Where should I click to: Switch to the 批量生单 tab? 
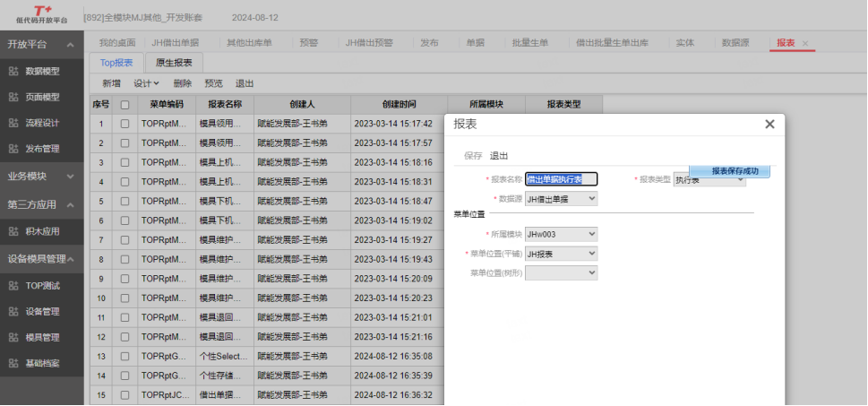529,43
